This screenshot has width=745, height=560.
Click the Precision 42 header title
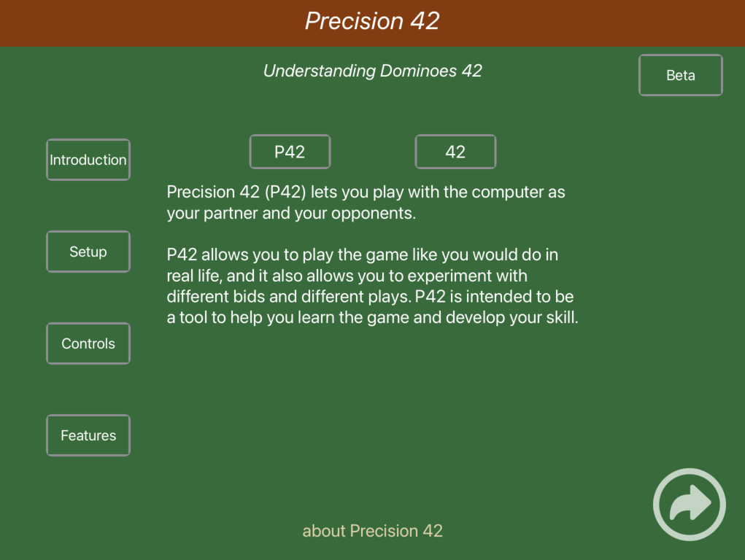(x=372, y=21)
